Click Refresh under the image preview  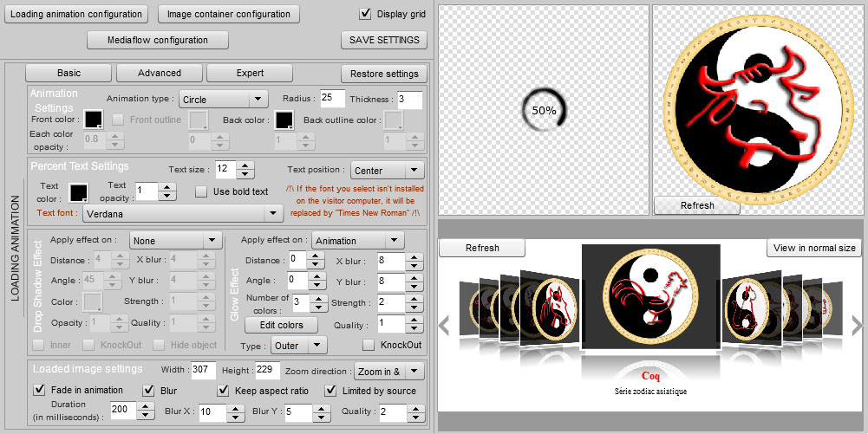pyautogui.click(x=697, y=205)
